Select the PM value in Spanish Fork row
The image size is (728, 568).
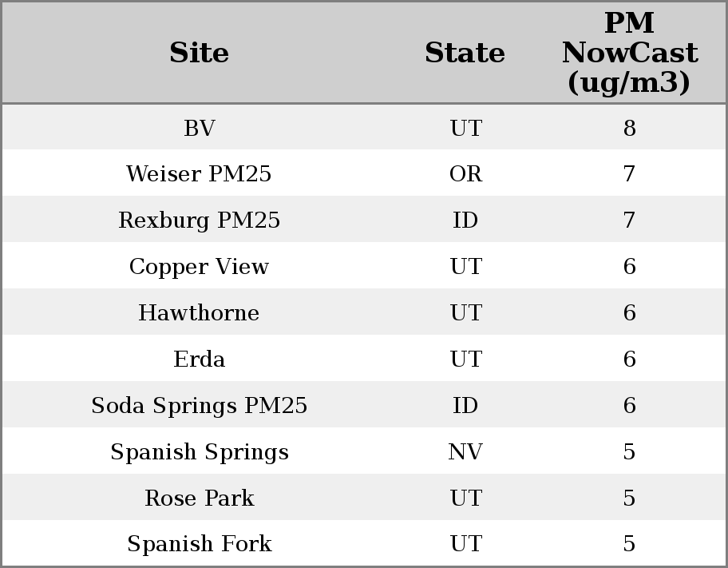(629, 544)
